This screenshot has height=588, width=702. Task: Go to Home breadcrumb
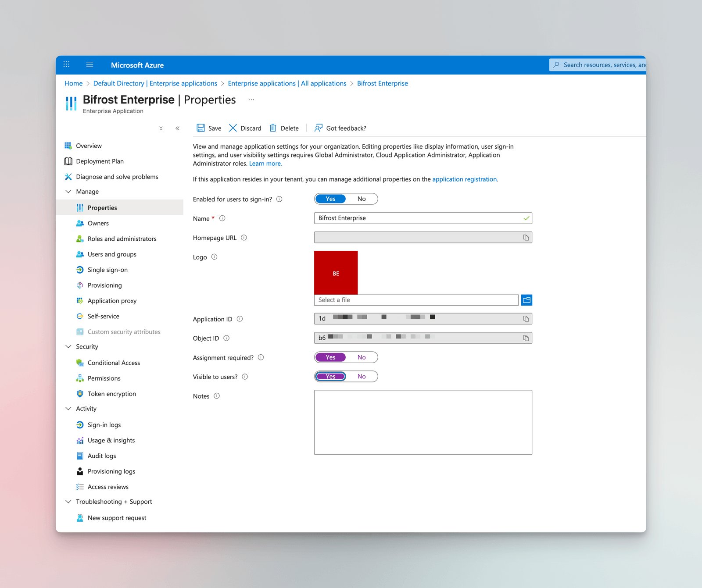pyautogui.click(x=73, y=83)
